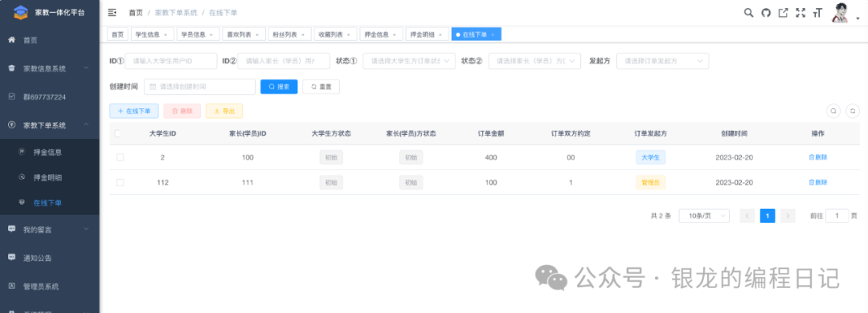Close the 押金信息 tab

[394, 35]
